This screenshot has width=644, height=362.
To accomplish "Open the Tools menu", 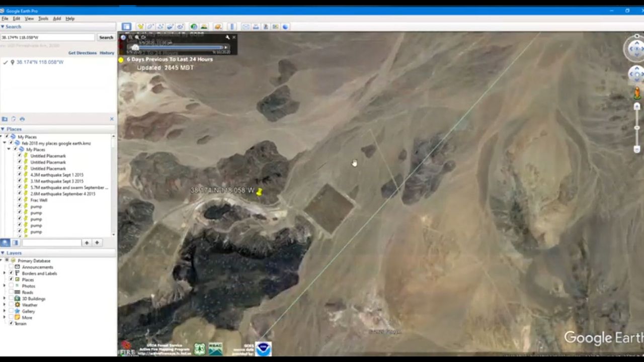I will pyautogui.click(x=43, y=19).
